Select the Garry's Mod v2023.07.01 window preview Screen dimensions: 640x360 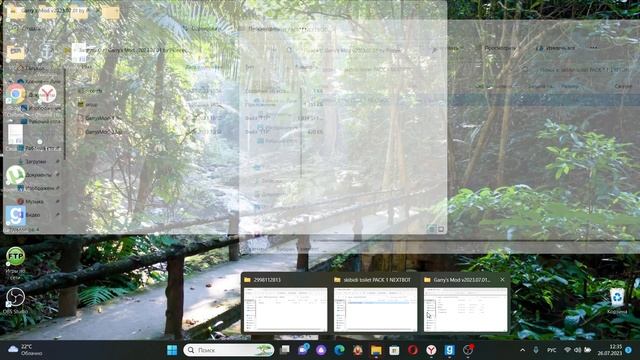point(465,309)
